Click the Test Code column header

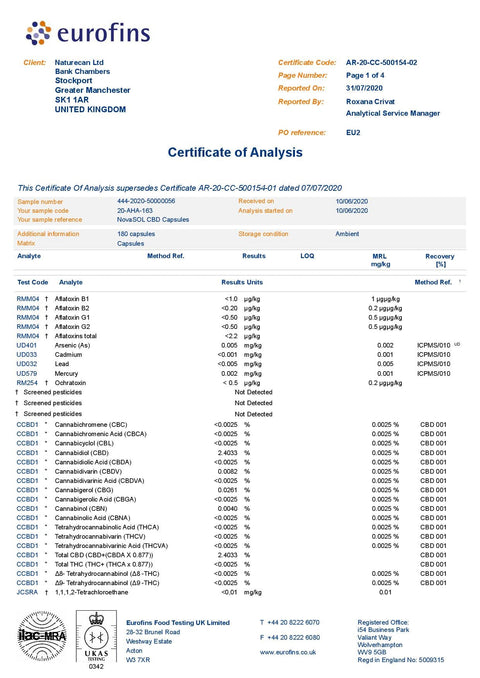coord(32,282)
